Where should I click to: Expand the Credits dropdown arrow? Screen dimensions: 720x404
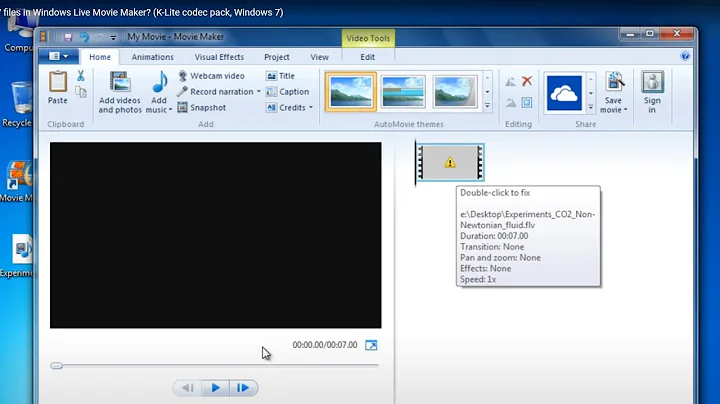point(311,107)
